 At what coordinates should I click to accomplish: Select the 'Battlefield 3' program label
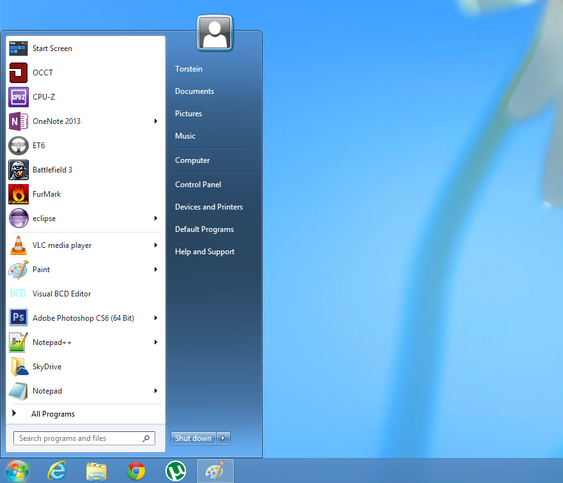[52, 170]
